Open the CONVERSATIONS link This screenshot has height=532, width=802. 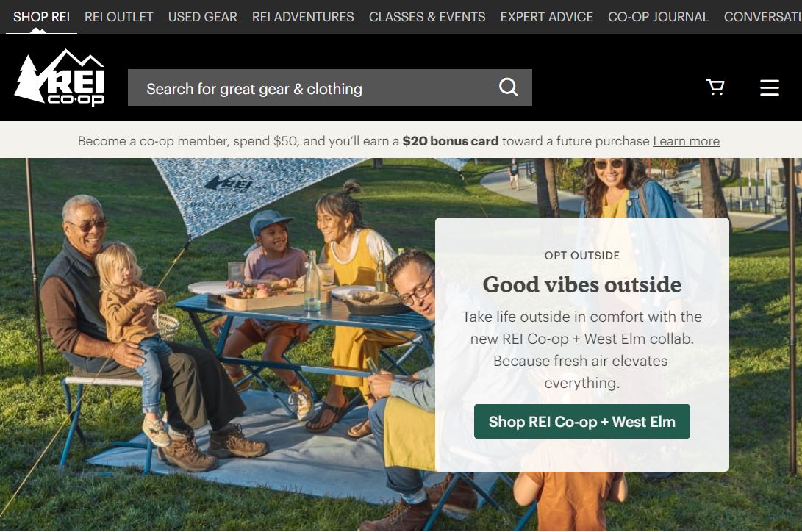762,17
